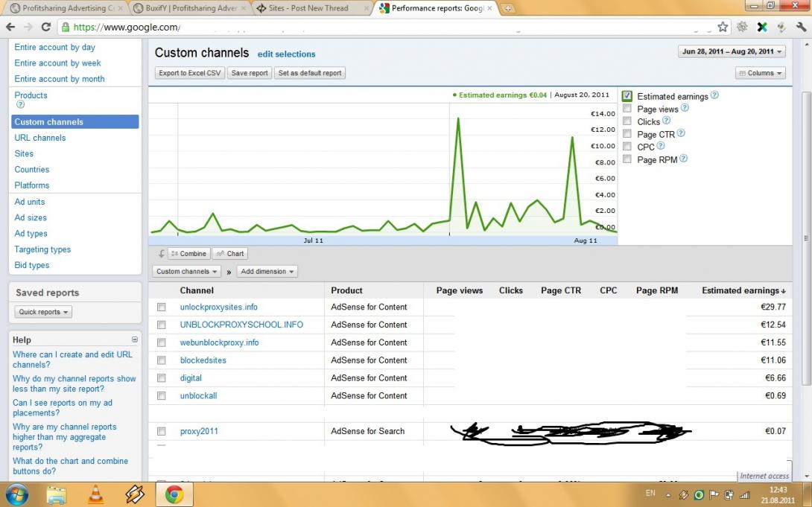Open the Quick reports dropdown
This screenshot has height=507, width=812.
(43, 312)
